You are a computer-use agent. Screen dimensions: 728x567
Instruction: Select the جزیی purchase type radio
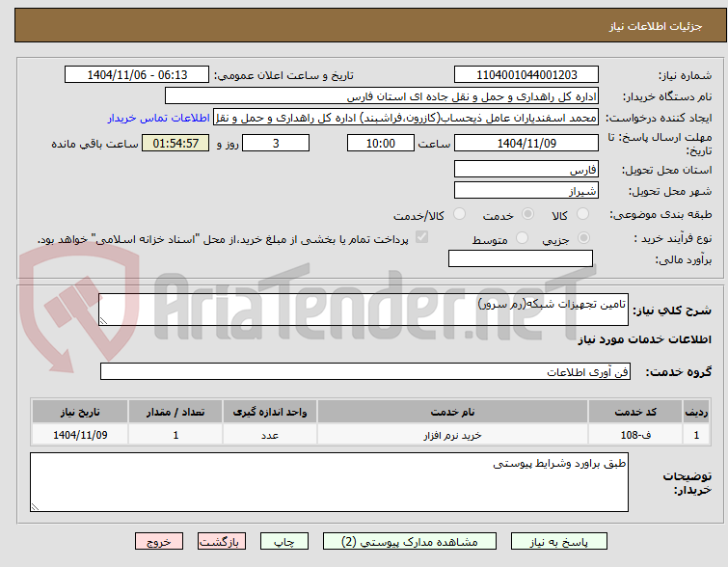pyautogui.click(x=583, y=238)
